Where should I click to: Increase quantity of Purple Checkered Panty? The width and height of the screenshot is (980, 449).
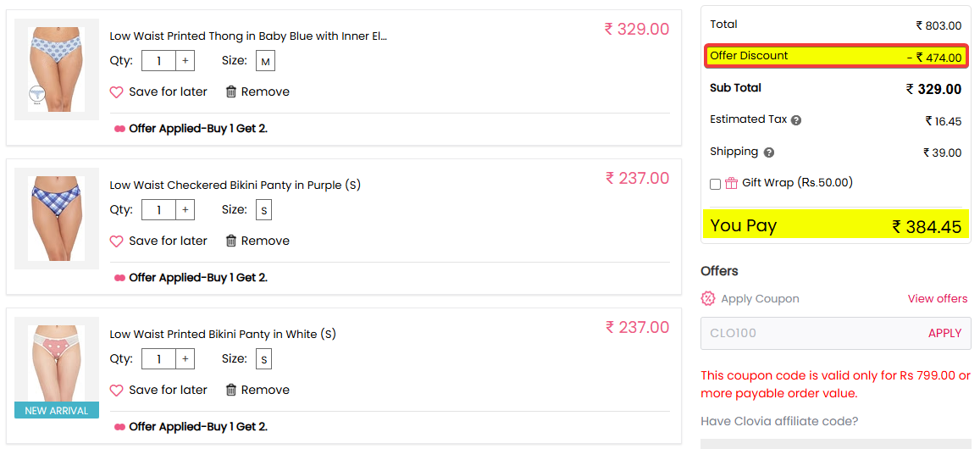(x=185, y=210)
